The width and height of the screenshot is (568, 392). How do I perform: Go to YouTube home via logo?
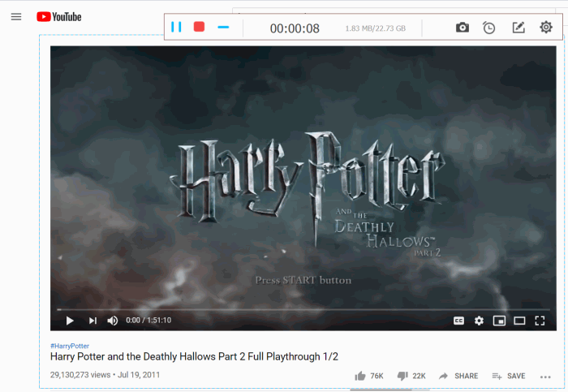point(59,17)
